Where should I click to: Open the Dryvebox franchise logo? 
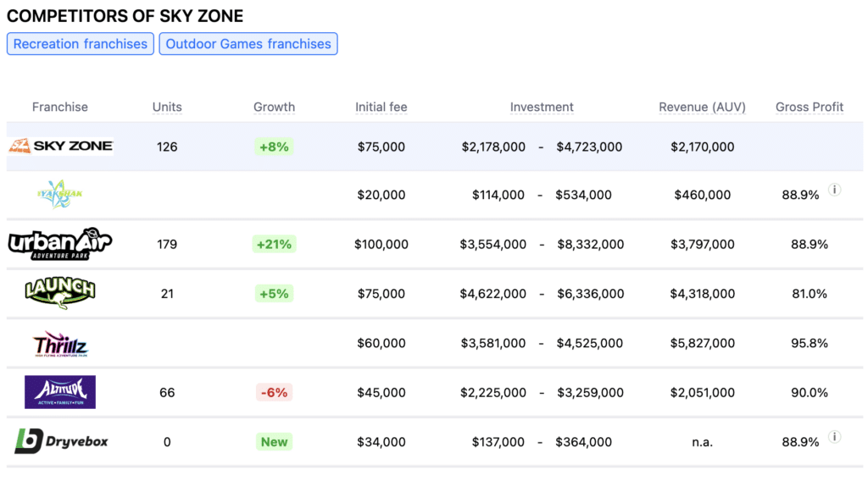pos(61,441)
